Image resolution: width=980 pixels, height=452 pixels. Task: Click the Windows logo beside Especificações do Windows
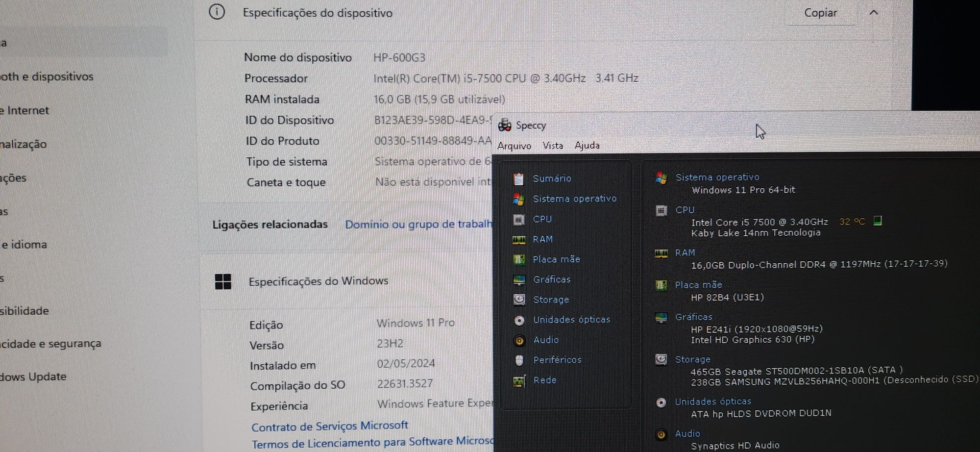[223, 281]
